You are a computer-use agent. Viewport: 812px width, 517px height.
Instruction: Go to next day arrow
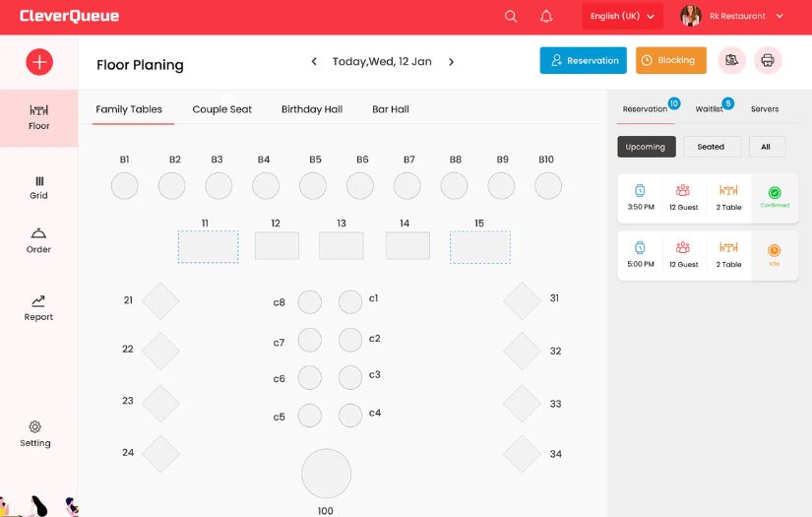451,62
